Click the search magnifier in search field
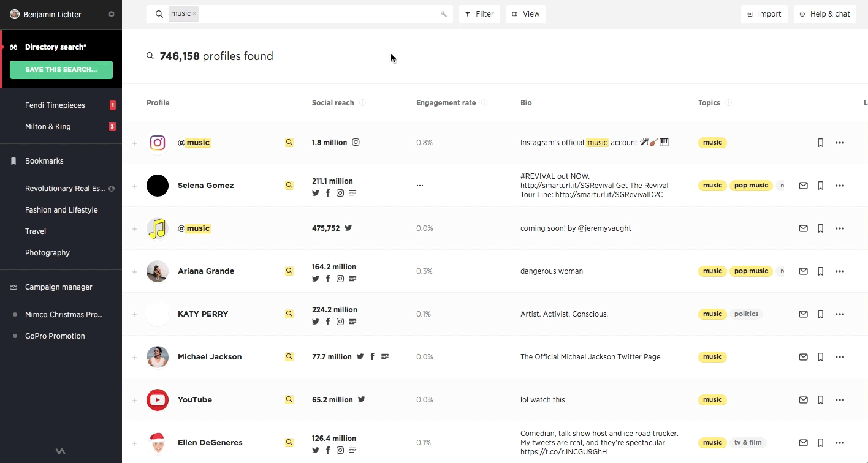The width and height of the screenshot is (868, 463). click(159, 14)
